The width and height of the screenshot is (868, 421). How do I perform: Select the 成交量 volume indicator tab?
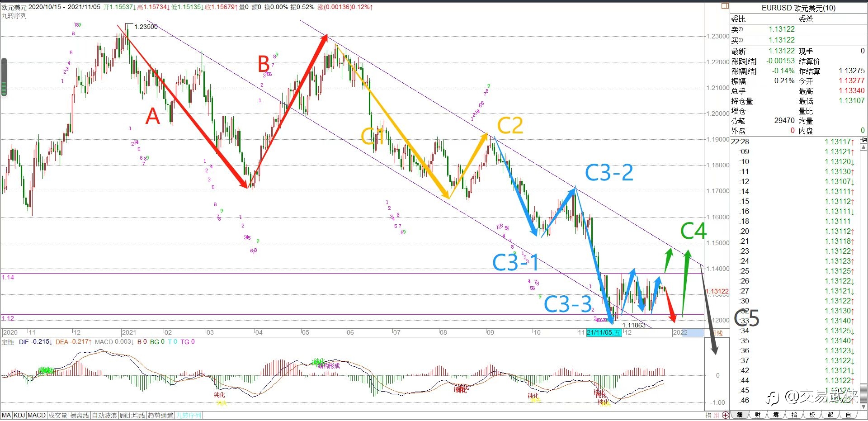58,415
